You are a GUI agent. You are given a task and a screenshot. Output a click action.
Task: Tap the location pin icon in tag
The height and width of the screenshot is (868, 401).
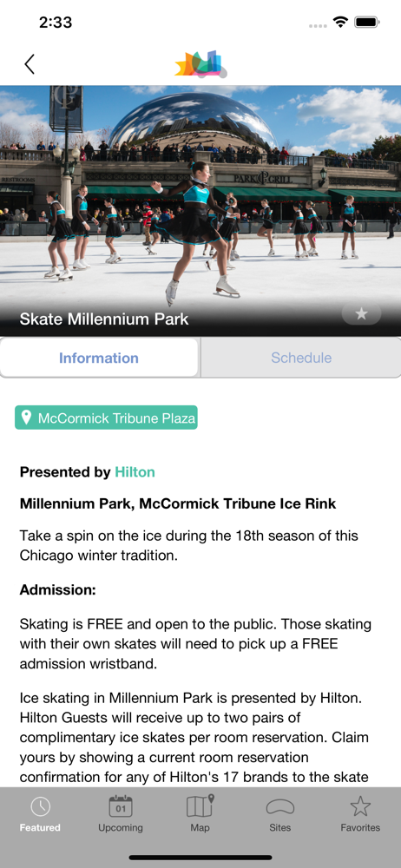coord(25,418)
